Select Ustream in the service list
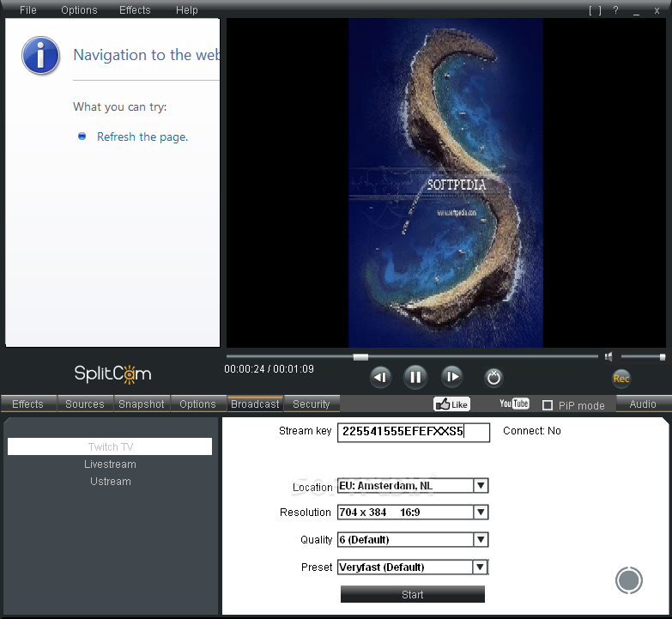 click(111, 482)
